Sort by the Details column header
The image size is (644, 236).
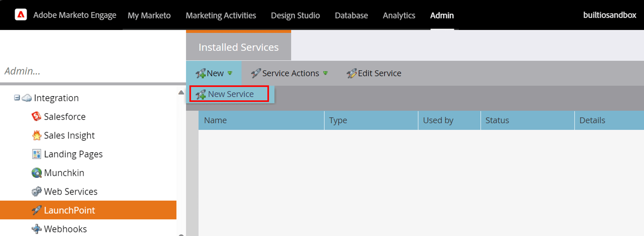[x=609, y=120]
